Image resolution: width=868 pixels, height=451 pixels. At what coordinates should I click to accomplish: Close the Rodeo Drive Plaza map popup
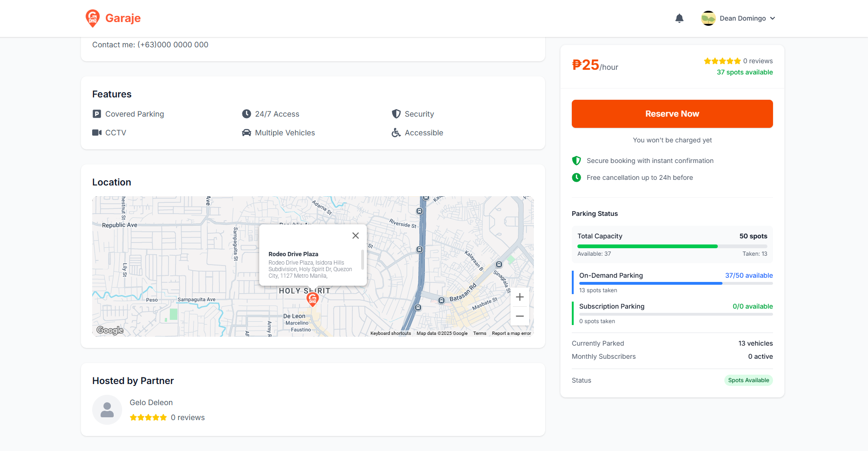[x=356, y=236]
